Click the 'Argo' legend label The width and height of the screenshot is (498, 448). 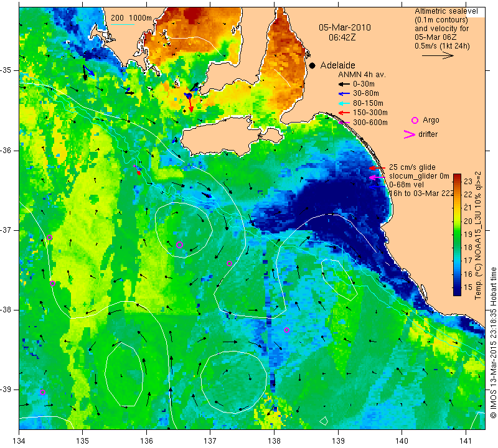click(x=431, y=120)
